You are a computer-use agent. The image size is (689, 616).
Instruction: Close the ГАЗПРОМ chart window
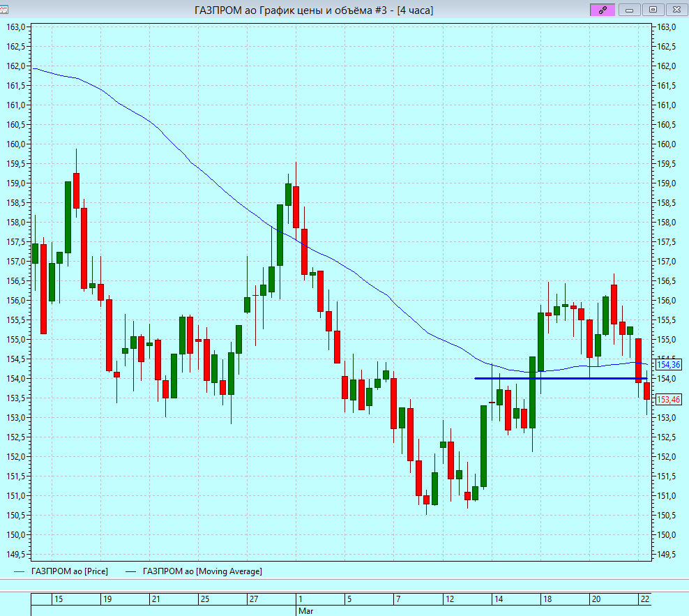pyautogui.click(x=676, y=10)
